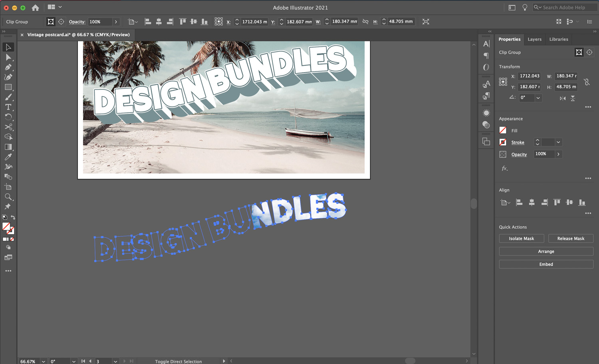
Task: Swap fill and stroke colors
Action: click(x=13, y=218)
